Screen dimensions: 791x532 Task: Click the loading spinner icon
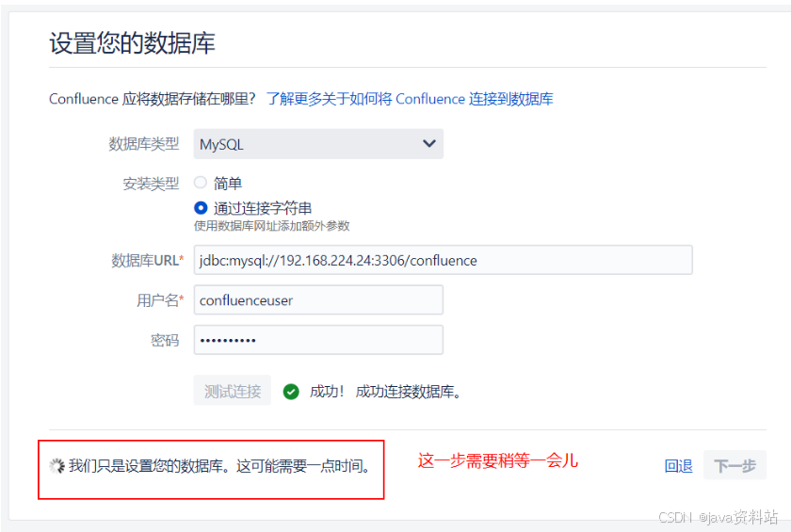[x=57, y=466]
